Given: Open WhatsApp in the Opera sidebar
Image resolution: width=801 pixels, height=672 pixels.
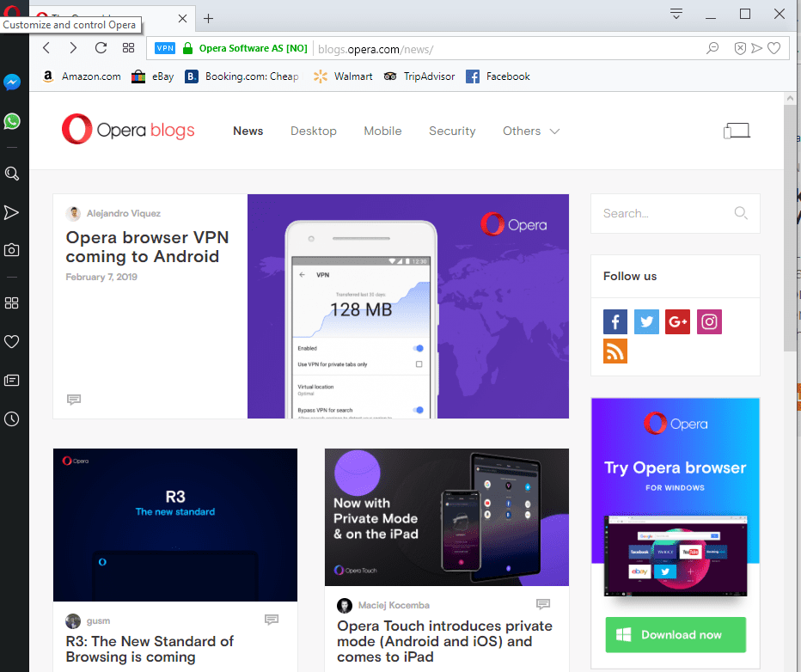Looking at the screenshot, I should pyautogui.click(x=12, y=121).
